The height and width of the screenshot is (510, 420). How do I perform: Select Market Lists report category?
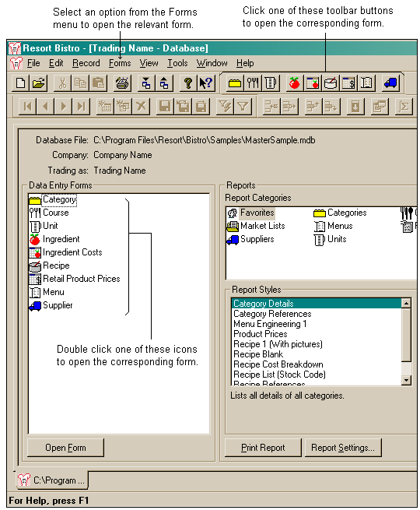click(256, 226)
